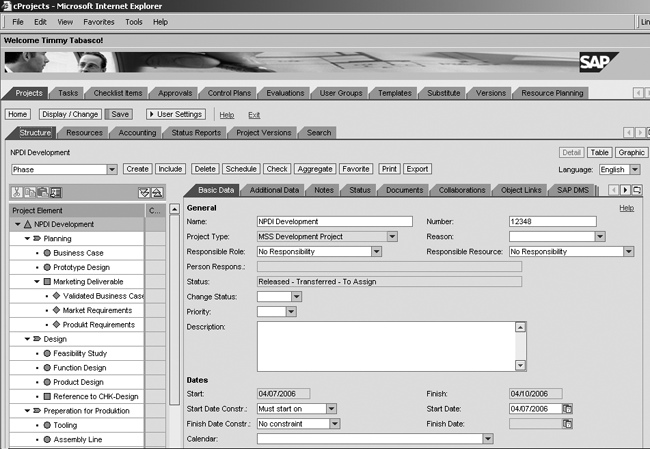The height and width of the screenshot is (449, 650).
Task: Click the Product Design task circle icon
Action: click(x=47, y=382)
